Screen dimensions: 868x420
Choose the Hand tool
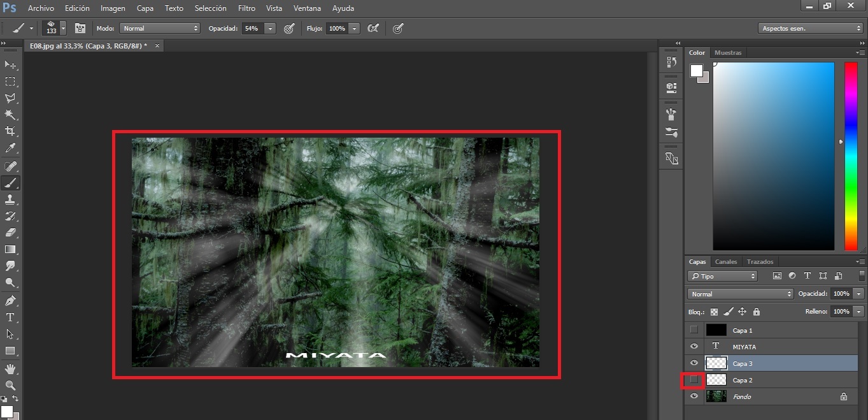click(10, 368)
